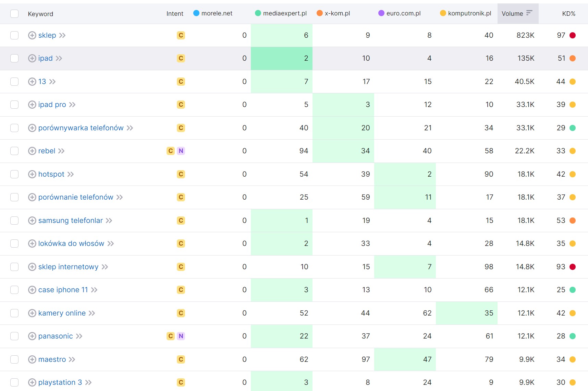Sort by x-kom.pl column header

pyautogui.click(x=337, y=13)
